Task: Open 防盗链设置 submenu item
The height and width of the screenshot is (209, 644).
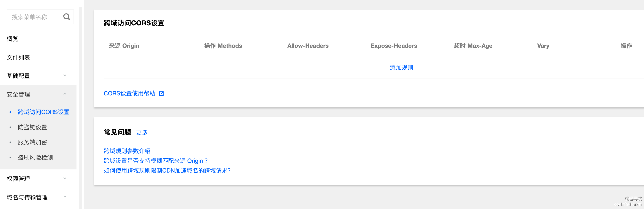Action: 32,127
